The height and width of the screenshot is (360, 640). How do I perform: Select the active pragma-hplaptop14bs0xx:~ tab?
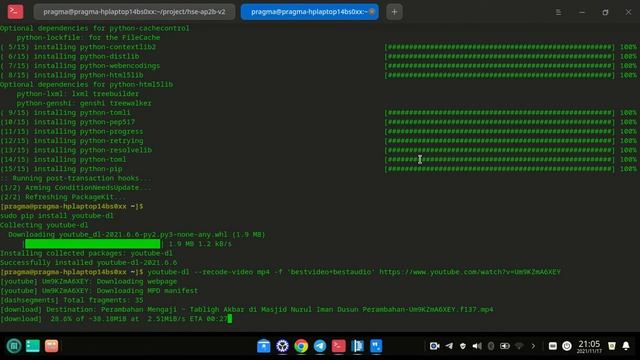[x=309, y=12]
